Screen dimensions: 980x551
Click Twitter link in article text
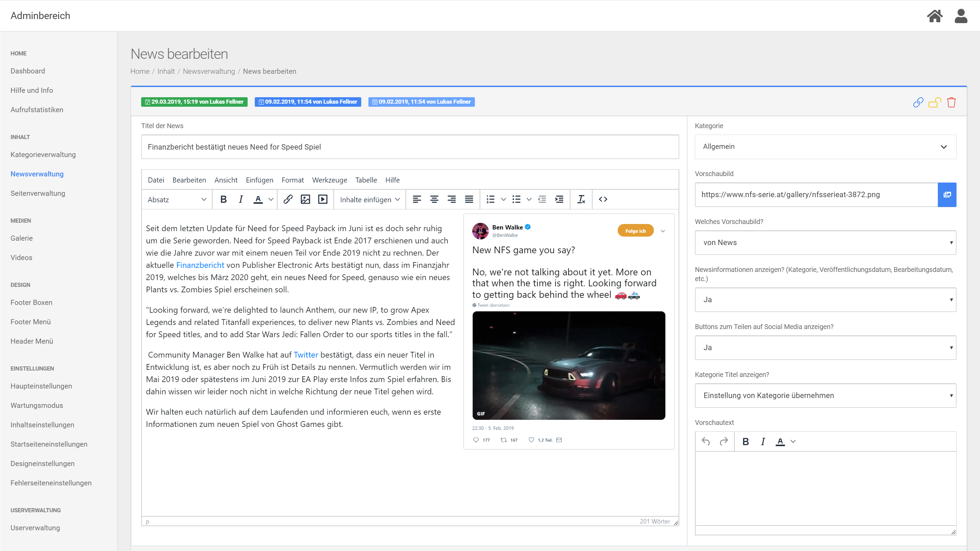click(x=306, y=355)
